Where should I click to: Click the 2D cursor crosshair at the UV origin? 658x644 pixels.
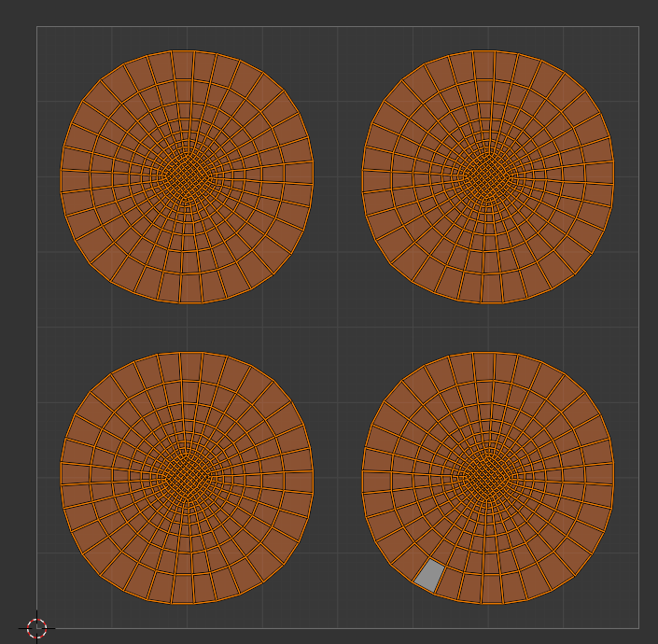pos(37,628)
